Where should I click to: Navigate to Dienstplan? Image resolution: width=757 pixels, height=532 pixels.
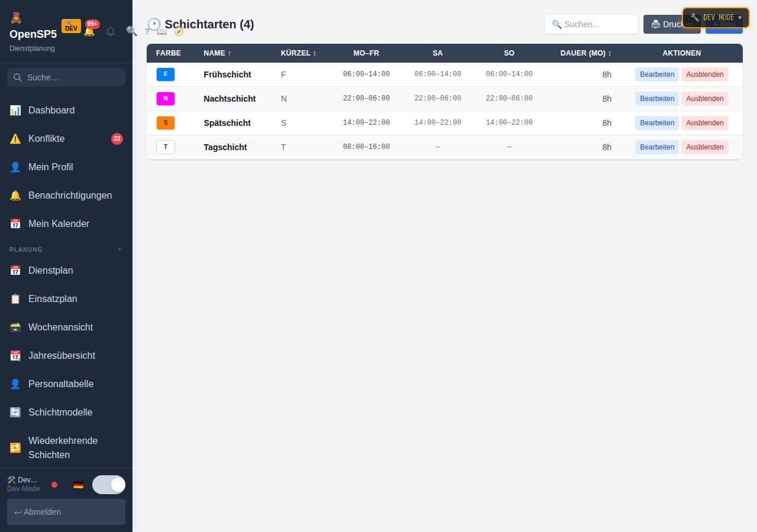[66, 270]
